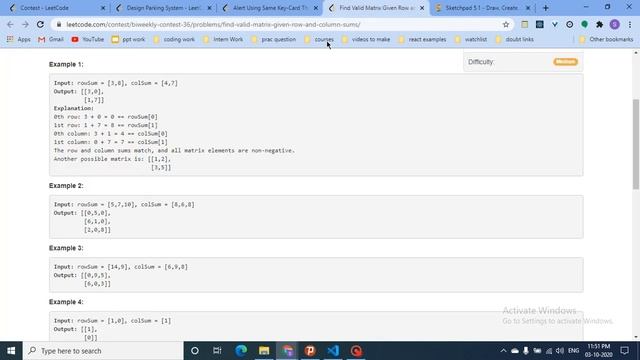The width and height of the screenshot is (640, 360).
Task: Click the Example 4 heading
Action: pos(66,302)
